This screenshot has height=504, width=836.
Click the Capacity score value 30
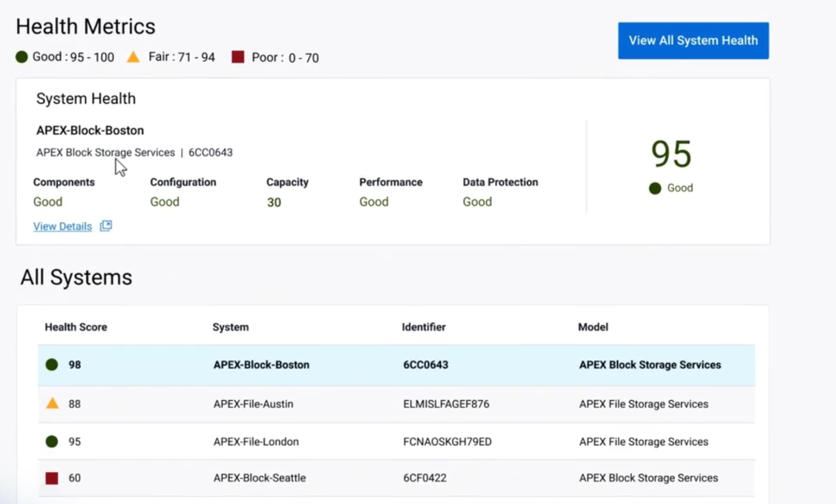273,202
